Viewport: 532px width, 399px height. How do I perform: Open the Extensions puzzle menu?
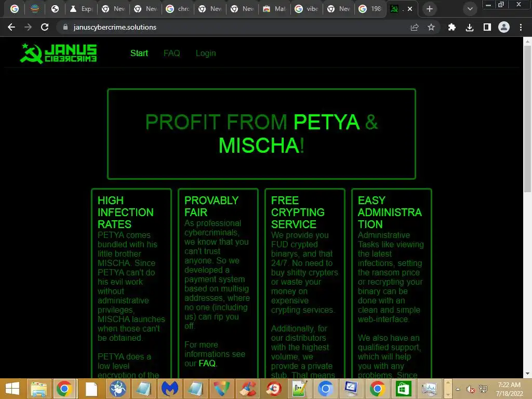pos(452,27)
